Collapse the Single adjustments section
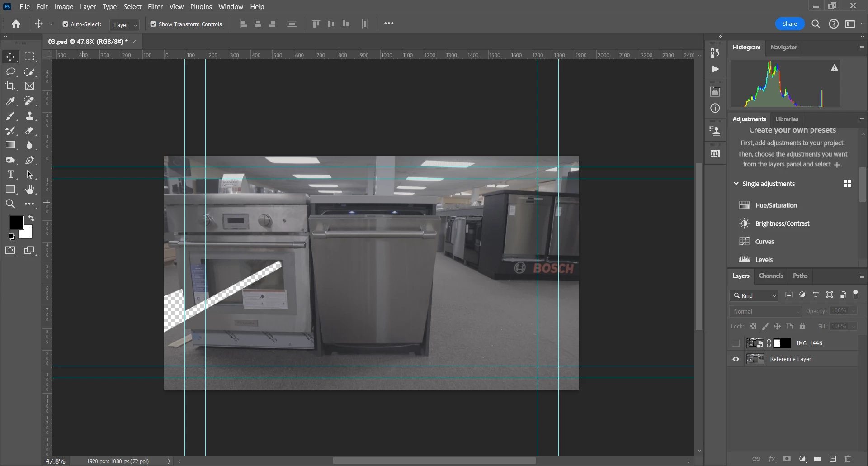The image size is (868, 466). coord(736,184)
